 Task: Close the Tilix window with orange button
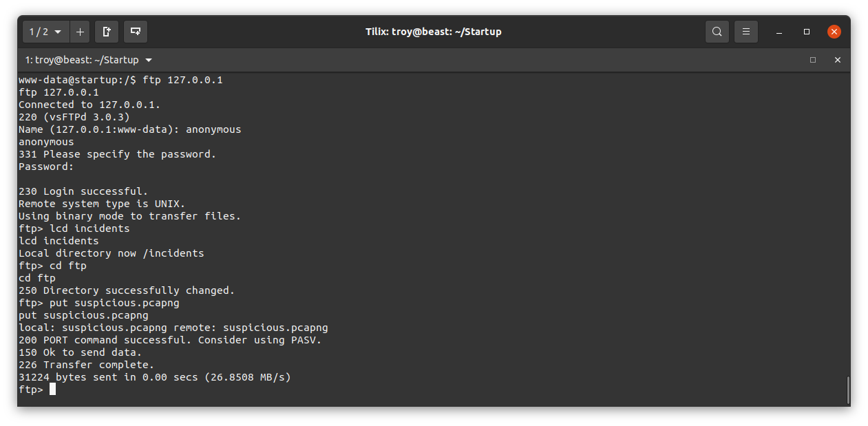(834, 32)
